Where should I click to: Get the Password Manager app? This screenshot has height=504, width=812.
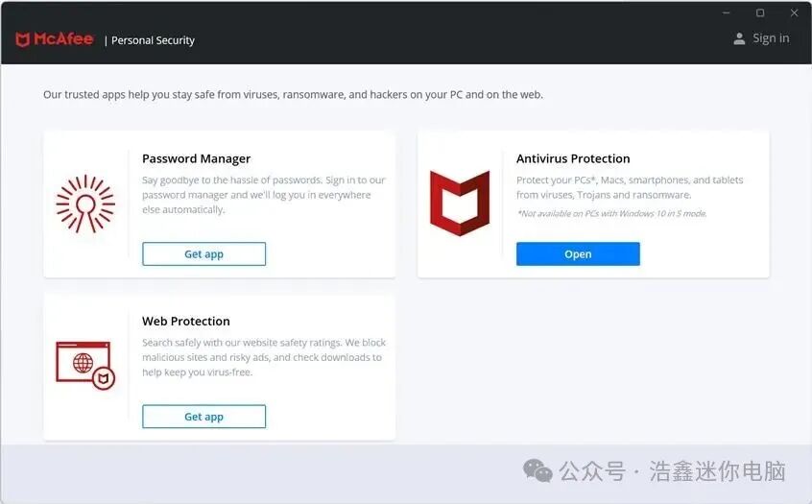point(204,253)
